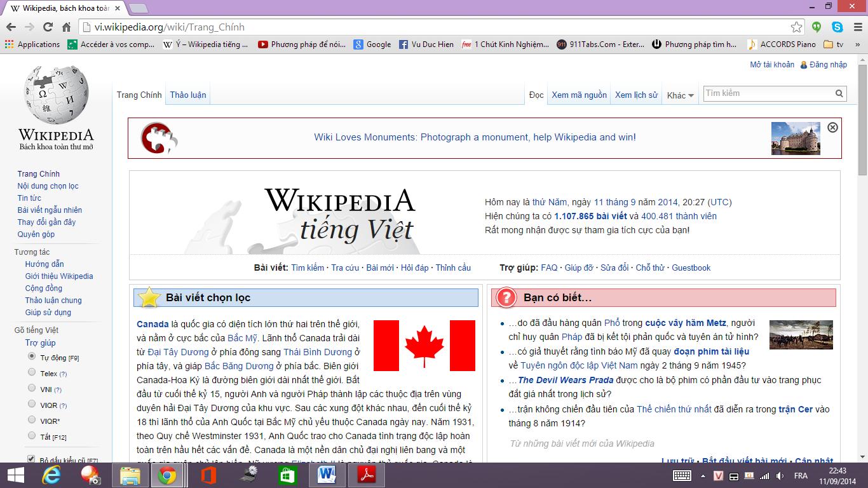Click the Skype extension icon
The height and width of the screenshot is (488, 868).
(x=837, y=27)
